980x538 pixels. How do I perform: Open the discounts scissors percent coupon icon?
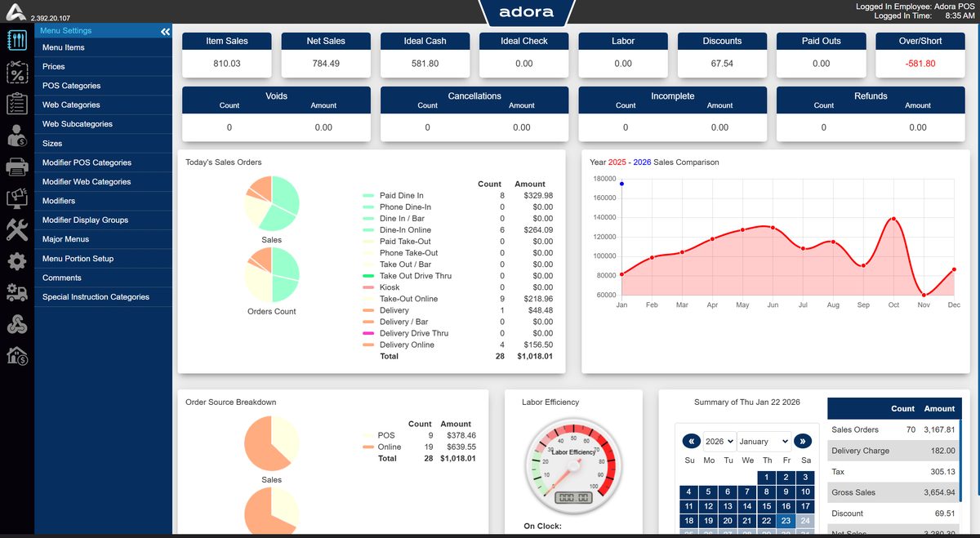point(17,73)
